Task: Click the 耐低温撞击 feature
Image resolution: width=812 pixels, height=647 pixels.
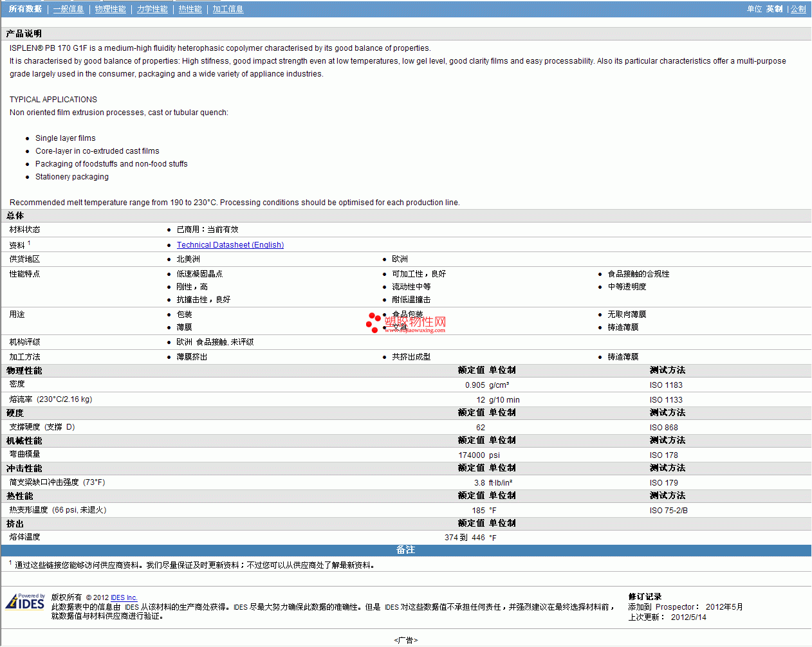Action: 411,300
